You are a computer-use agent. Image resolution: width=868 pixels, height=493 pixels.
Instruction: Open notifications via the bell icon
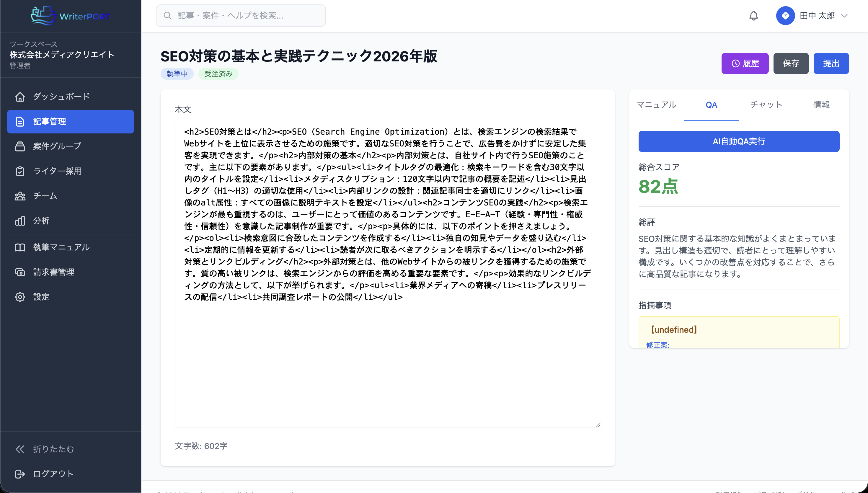[753, 16]
